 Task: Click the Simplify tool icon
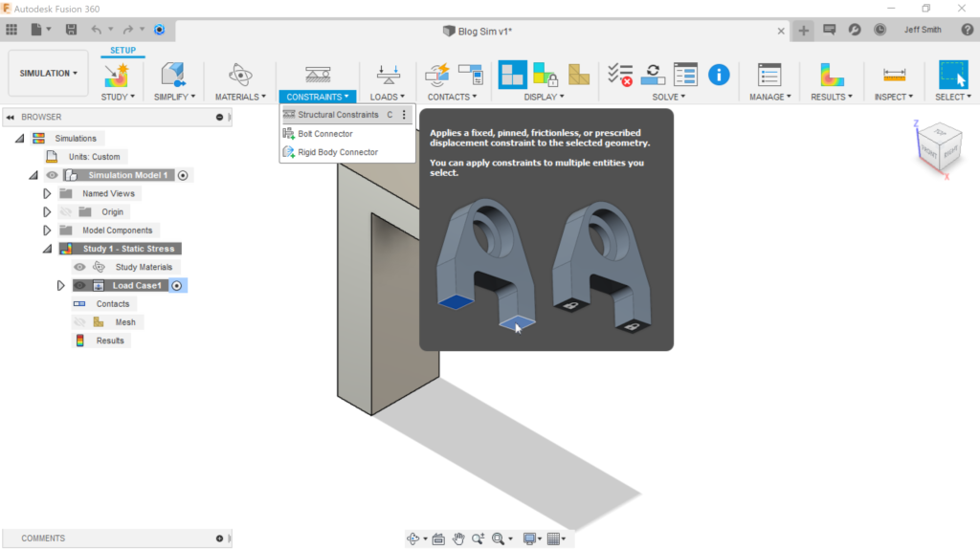coord(173,75)
